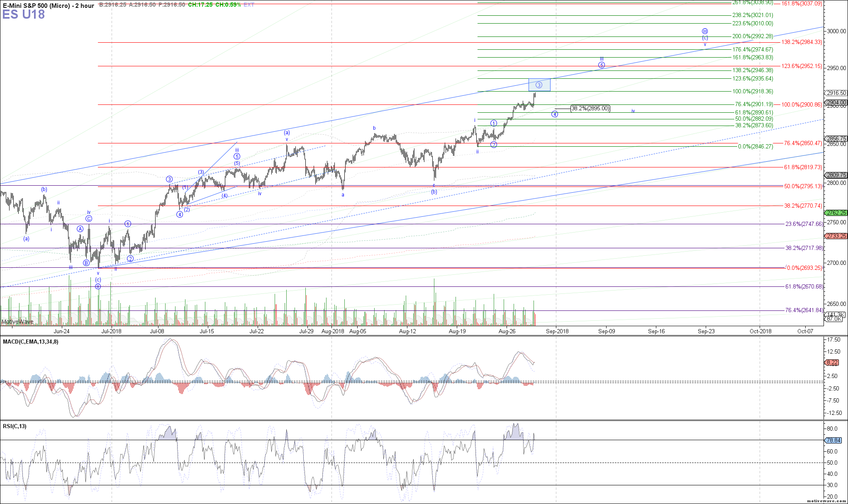Click the bid value B:2916.25
The width and height of the screenshot is (848, 504).
point(113,5)
